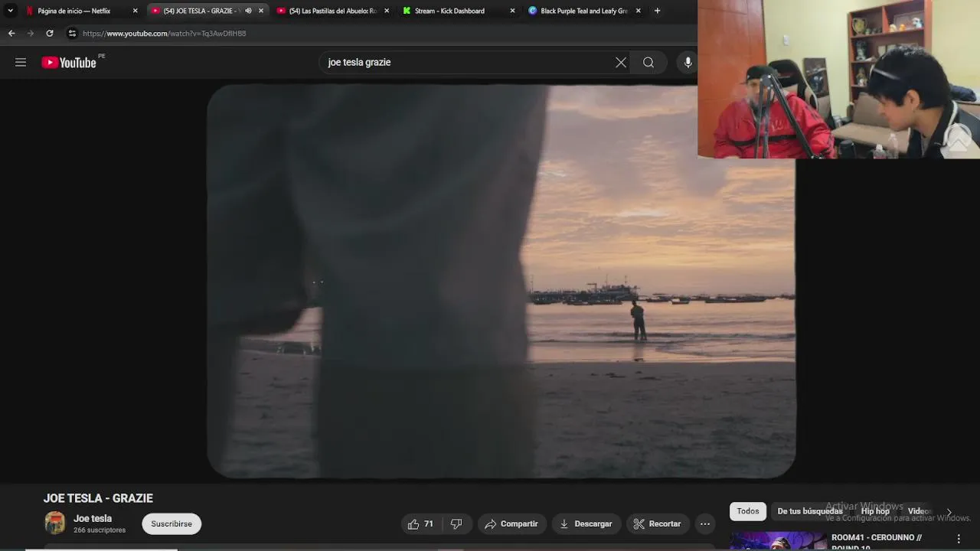The image size is (980, 551).
Task: Like the video with thumbs up
Action: tap(420, 523)
